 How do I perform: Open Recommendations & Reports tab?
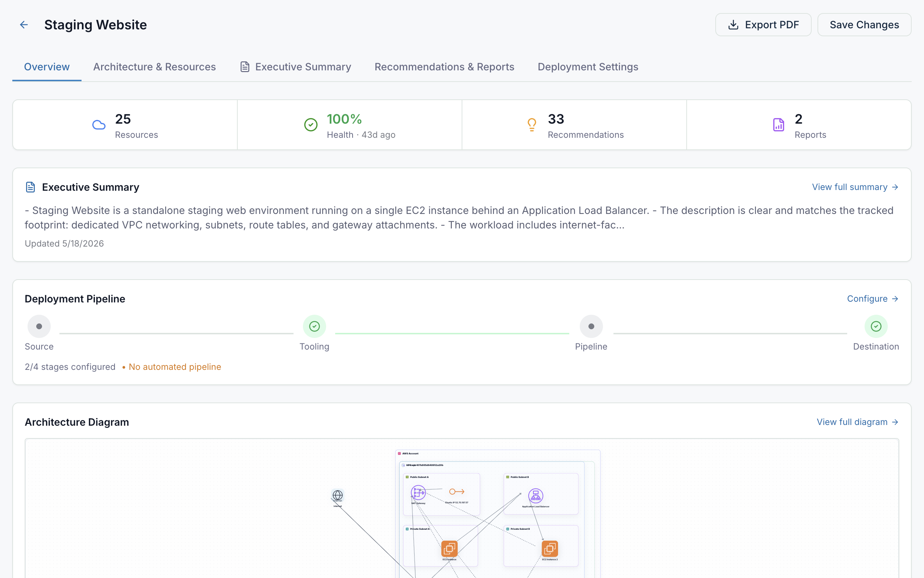(444, 67)
